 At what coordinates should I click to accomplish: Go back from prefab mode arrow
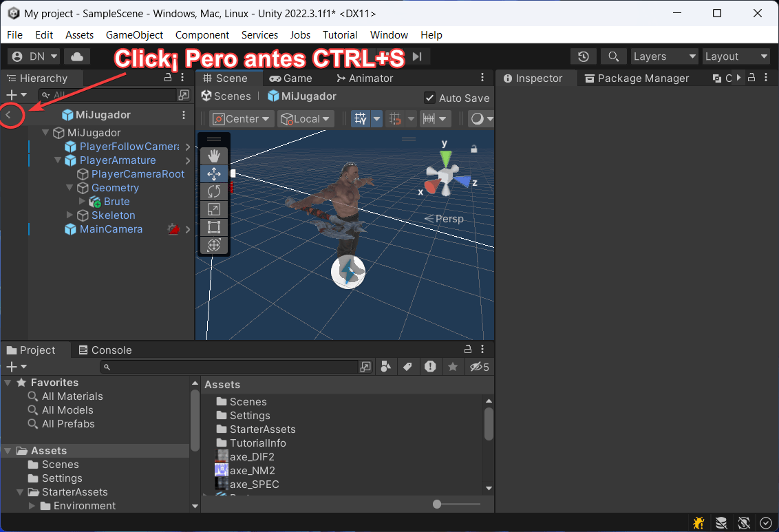(8, 115)
